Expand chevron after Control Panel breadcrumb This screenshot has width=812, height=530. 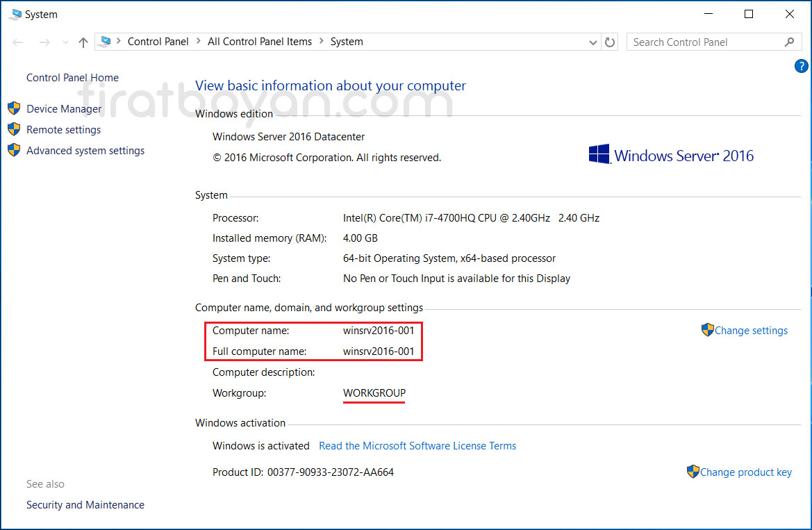pyautogui.click(x=199, y=42)
